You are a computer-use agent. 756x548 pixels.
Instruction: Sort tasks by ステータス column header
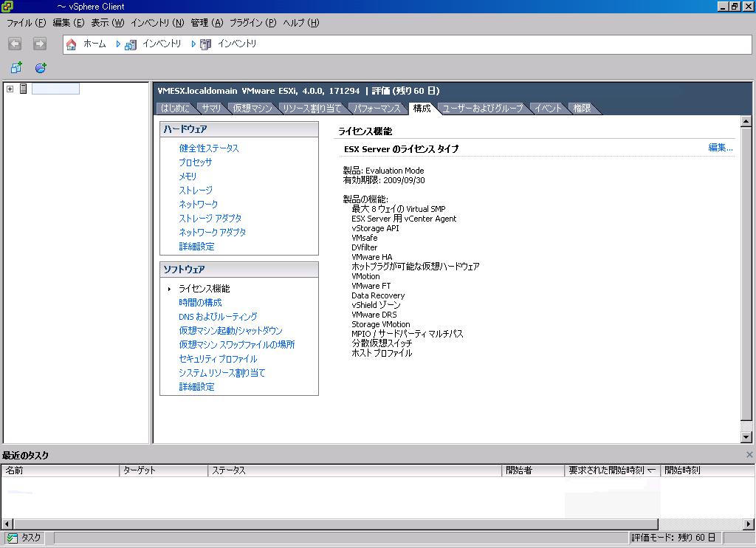[x=355, y=470]
